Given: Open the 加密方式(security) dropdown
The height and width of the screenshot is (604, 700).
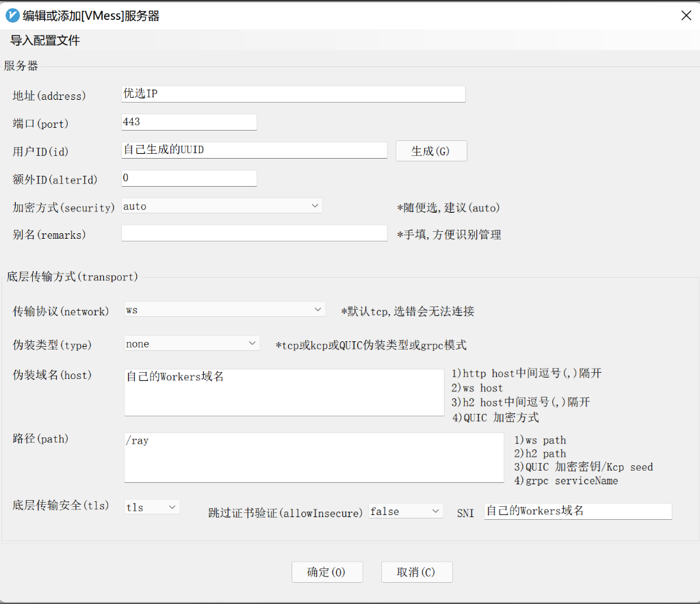Looking at the screenshot, I should (222, 207).
